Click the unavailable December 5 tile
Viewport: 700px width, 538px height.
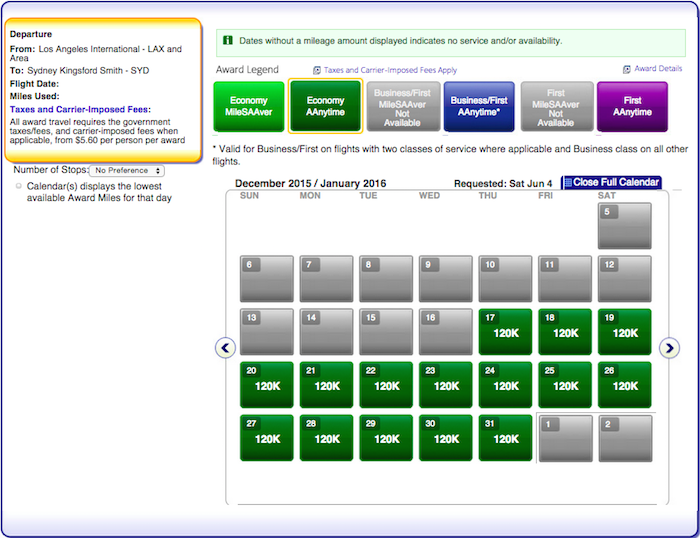pos(625,226)
